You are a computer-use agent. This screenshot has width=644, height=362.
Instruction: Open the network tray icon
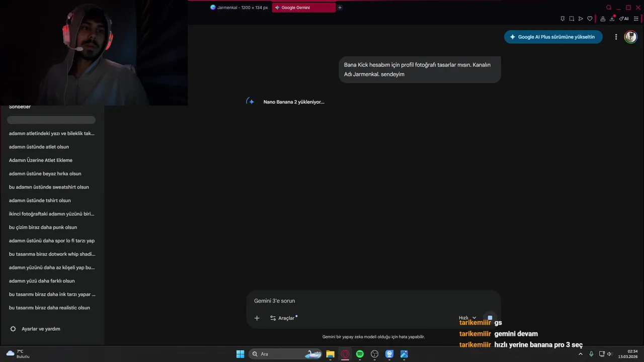tap(602, 354)
